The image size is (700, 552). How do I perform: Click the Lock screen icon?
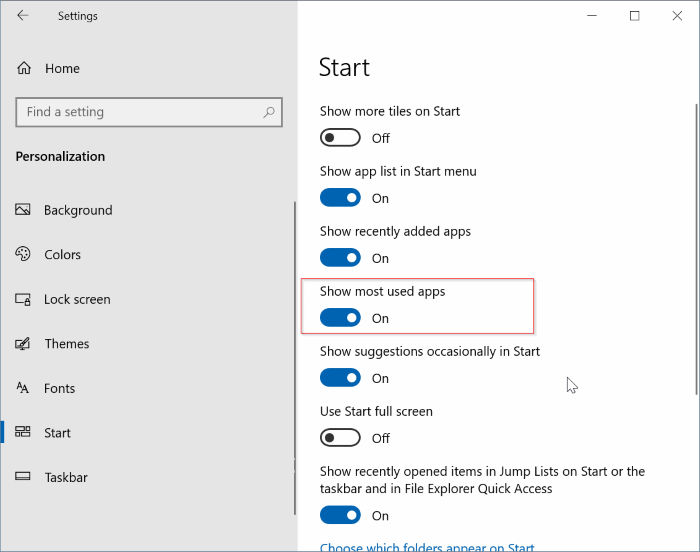(23, 299)
